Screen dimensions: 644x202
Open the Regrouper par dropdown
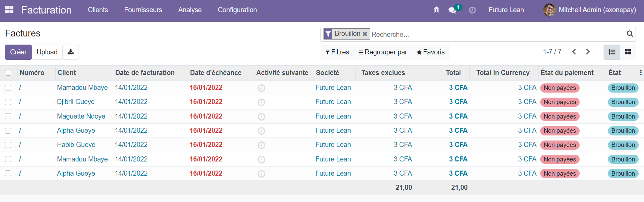tap(382, 52)
